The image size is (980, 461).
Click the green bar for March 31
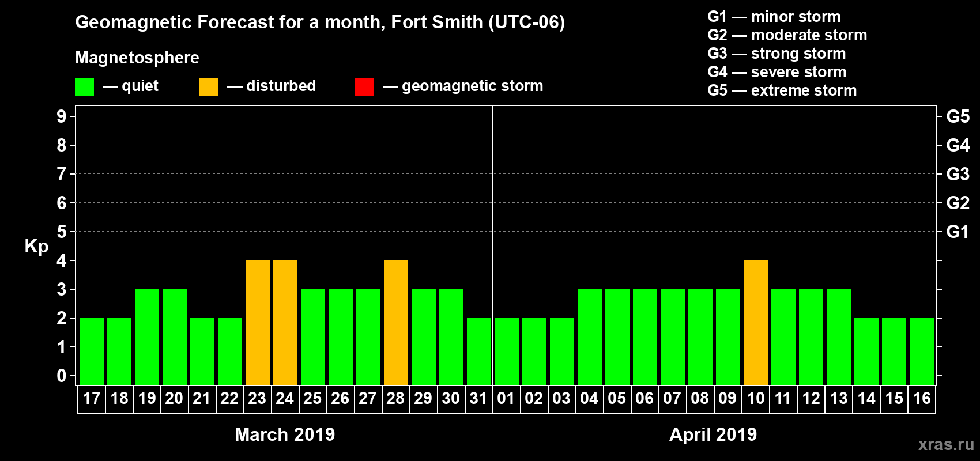point(479,351)
